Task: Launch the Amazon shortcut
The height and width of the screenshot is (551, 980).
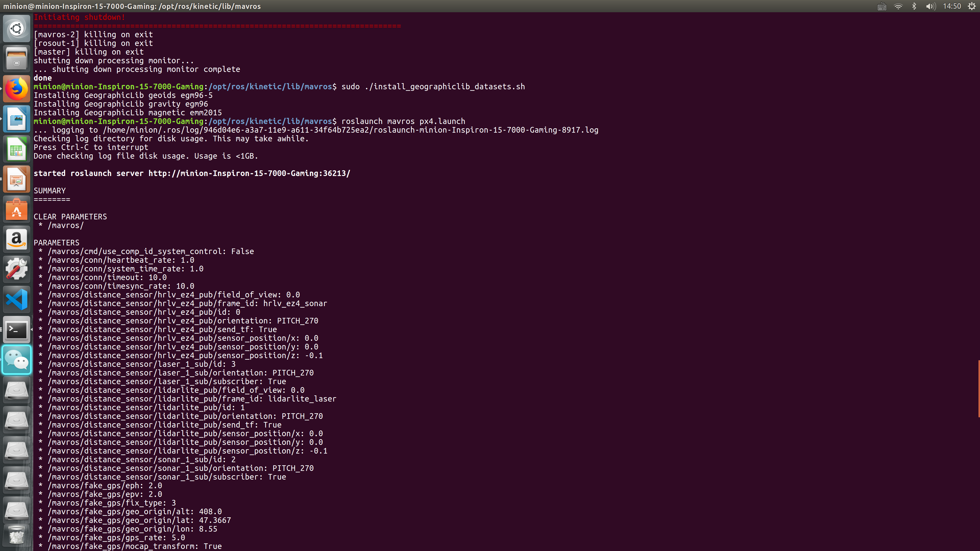Action: pyautogui.click(x=16, y=239)
